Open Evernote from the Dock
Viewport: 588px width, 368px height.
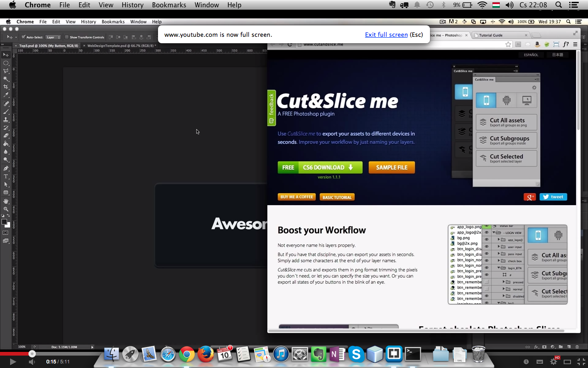click(318, 354)
